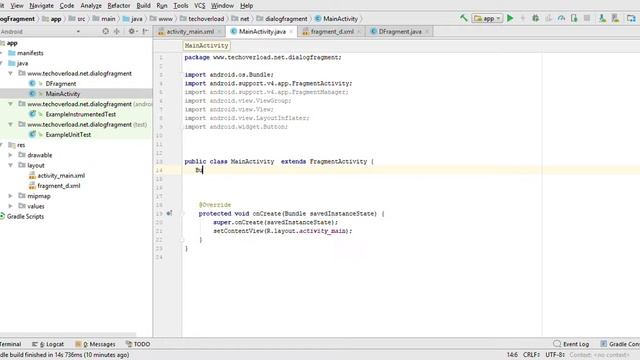Viewport: 640px width, 360px height.
Task: Click the CRLF line separator indicator
Action: [531, 355]
